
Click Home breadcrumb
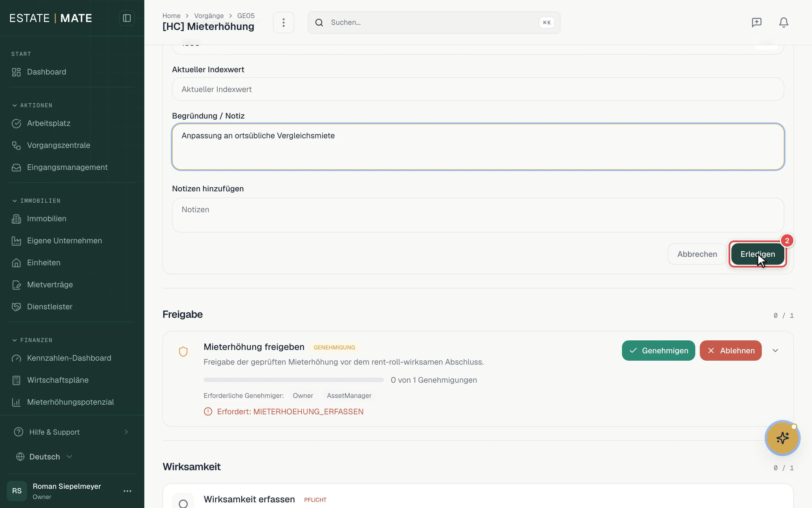[171, 16]
